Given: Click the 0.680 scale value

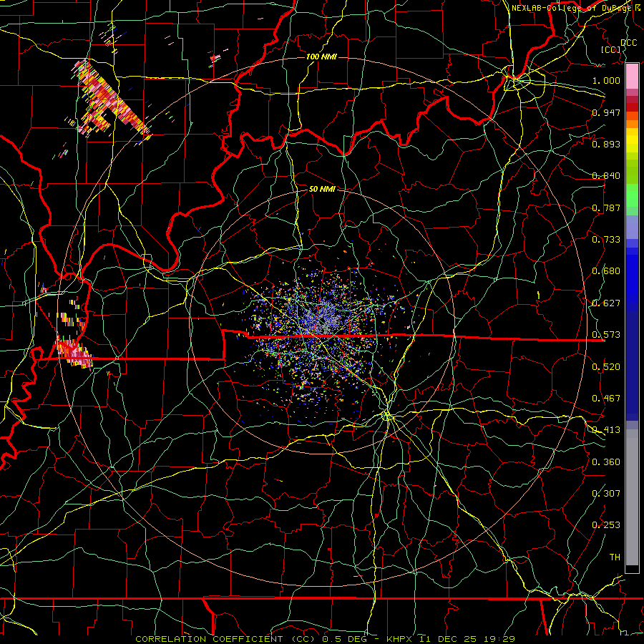Looking at the screenshot, I should point(606,271).
